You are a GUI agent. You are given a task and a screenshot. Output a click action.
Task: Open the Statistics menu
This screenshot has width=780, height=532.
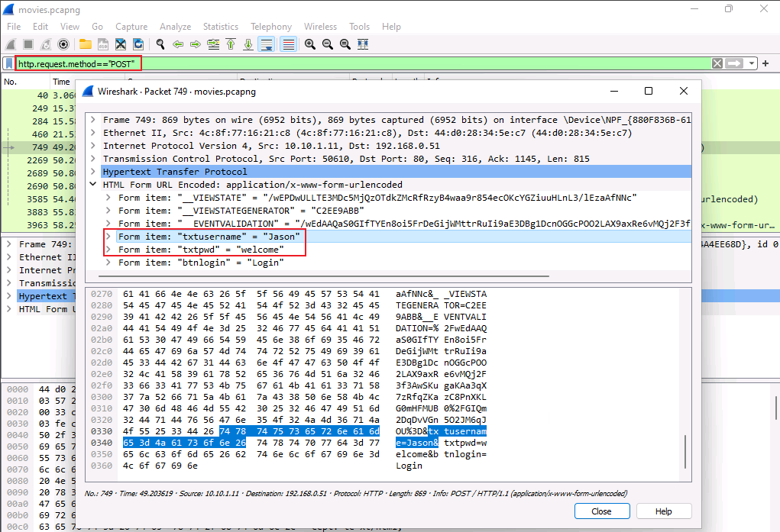pyautogui.click(x=220, y=26)
